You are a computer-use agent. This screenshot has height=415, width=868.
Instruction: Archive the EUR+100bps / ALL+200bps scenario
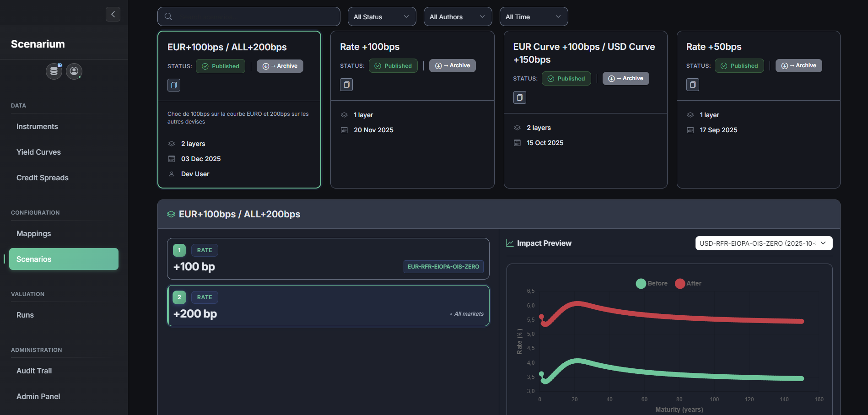coord(280,66)
